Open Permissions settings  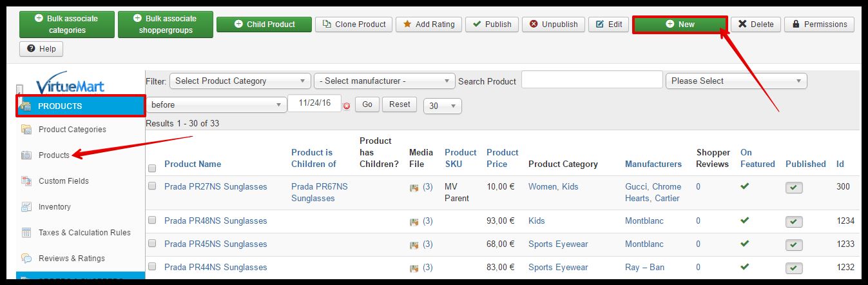click(819, 25)
